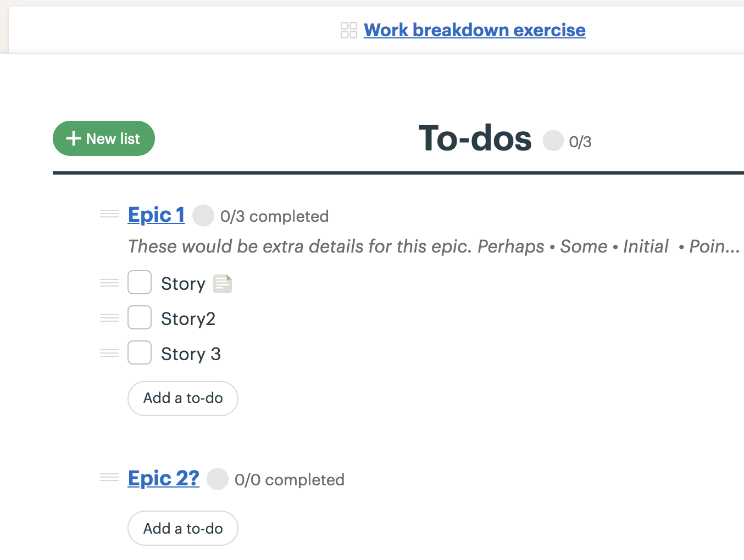Click the drag handle beside Story

coord(109,282)
